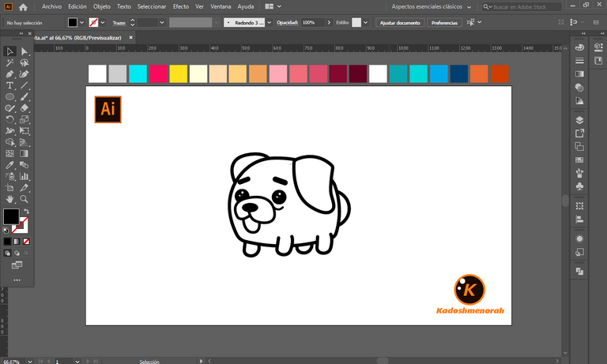Viewport: 607px width, 364px height.
Task: Click the Preferencias button
Action: [444, 22]
